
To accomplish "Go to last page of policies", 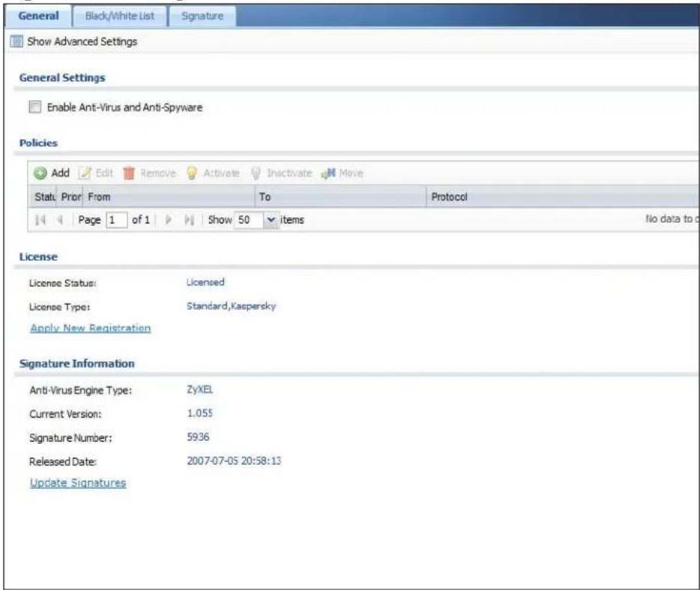I will [x=190, y=220].
